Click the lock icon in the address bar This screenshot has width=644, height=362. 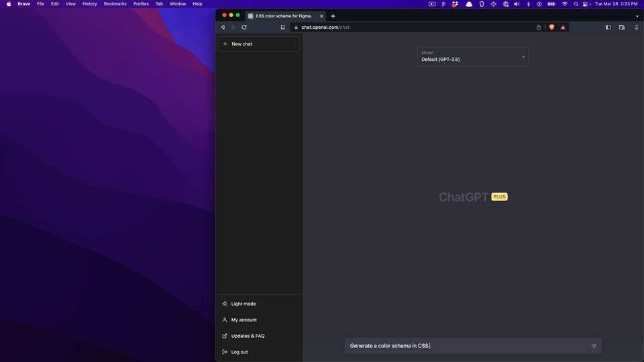click(x=296, y=27)
